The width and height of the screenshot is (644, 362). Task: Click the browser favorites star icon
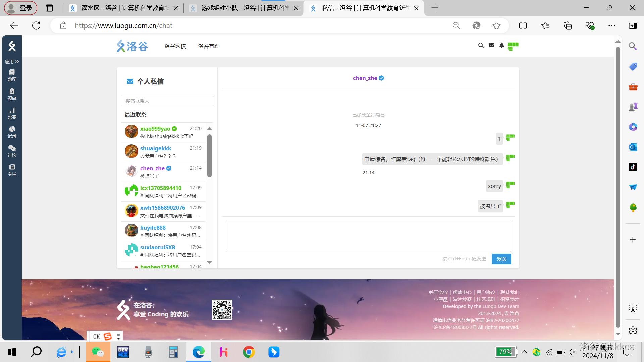pos(496,26)
